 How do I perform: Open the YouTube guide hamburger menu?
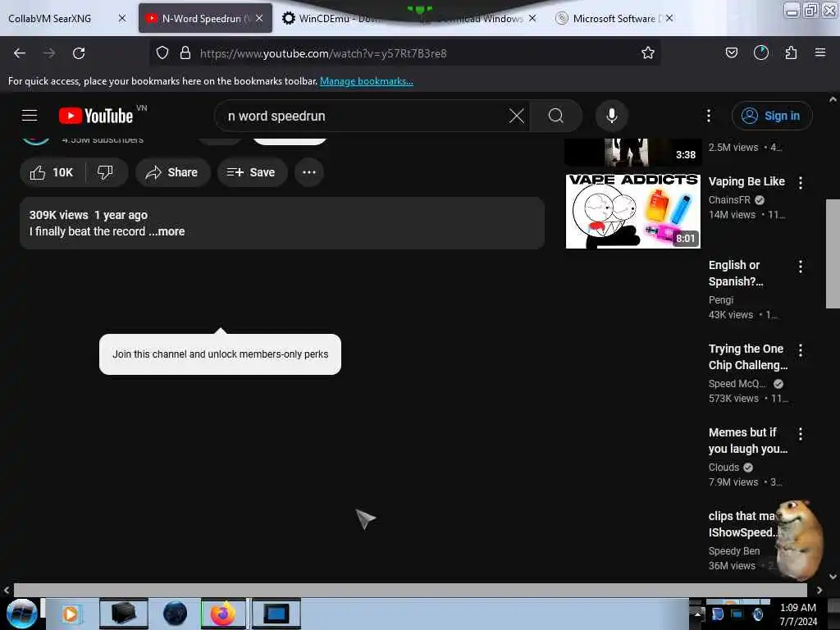pyautogui.click(x=30, y=115)
